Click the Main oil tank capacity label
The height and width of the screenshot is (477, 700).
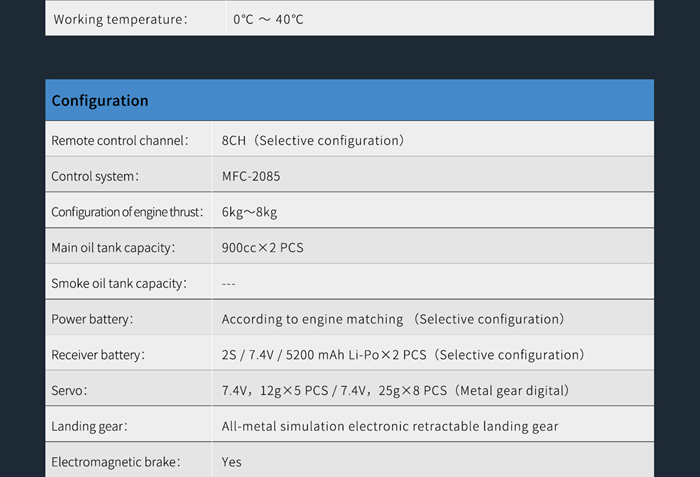click(x=113, y=248)
